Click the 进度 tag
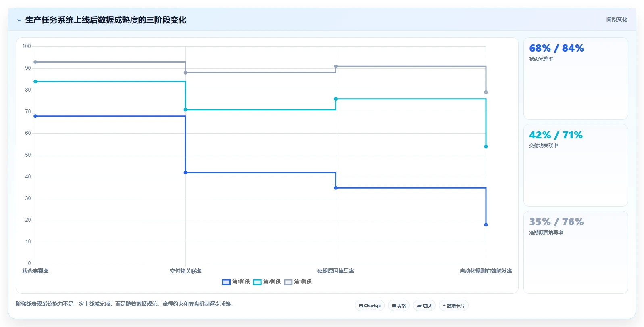This screenshot has height=327, width=644. point(424,306)
